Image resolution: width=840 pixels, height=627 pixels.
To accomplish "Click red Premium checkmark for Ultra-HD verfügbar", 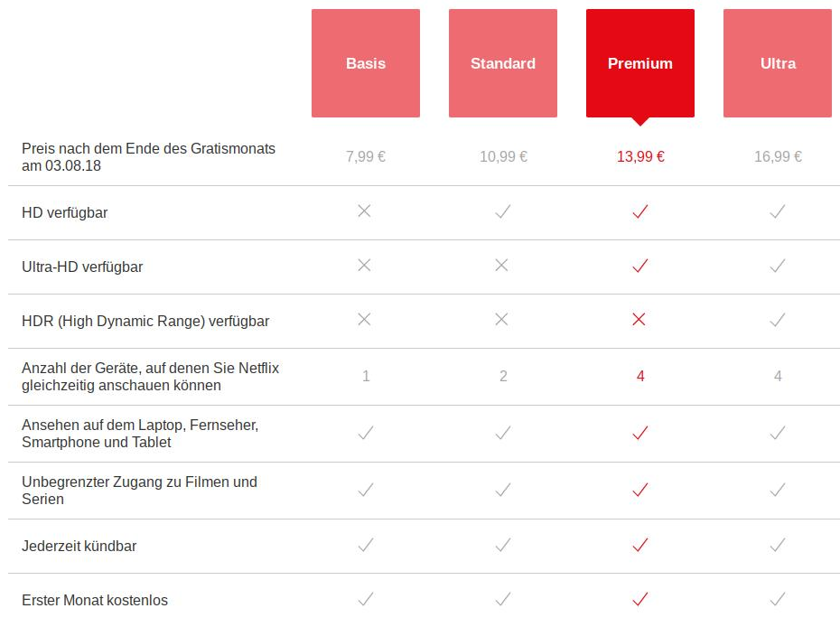I will [640, 266].
